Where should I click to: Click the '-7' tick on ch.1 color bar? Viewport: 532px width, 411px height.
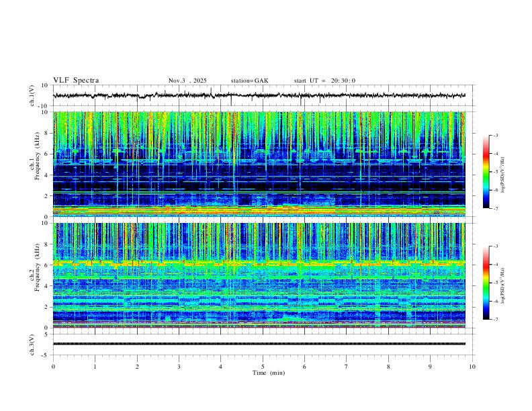pos(496,208)
